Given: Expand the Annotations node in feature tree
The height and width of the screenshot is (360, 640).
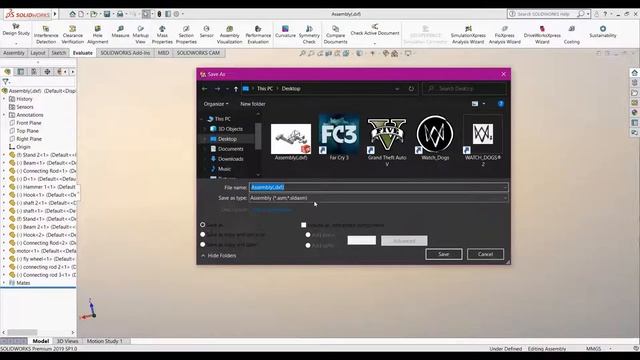Looking at the screenshot, I should [4, 115].
